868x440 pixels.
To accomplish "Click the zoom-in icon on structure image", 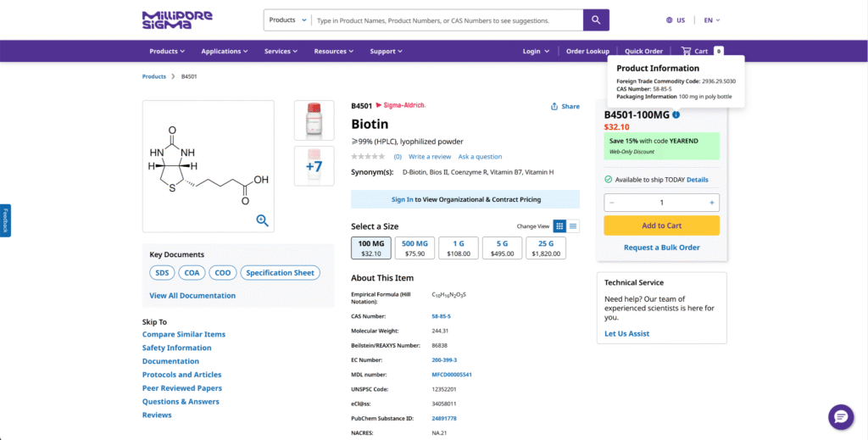I will click(262, 220).
